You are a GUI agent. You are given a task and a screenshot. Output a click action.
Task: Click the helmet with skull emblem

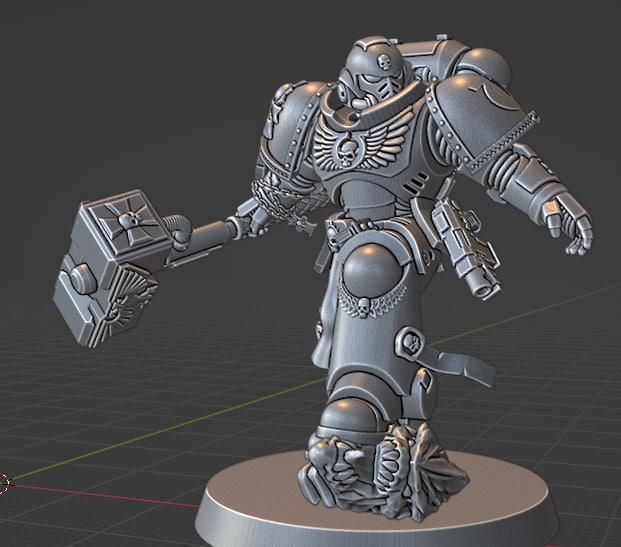pos(374,74)
